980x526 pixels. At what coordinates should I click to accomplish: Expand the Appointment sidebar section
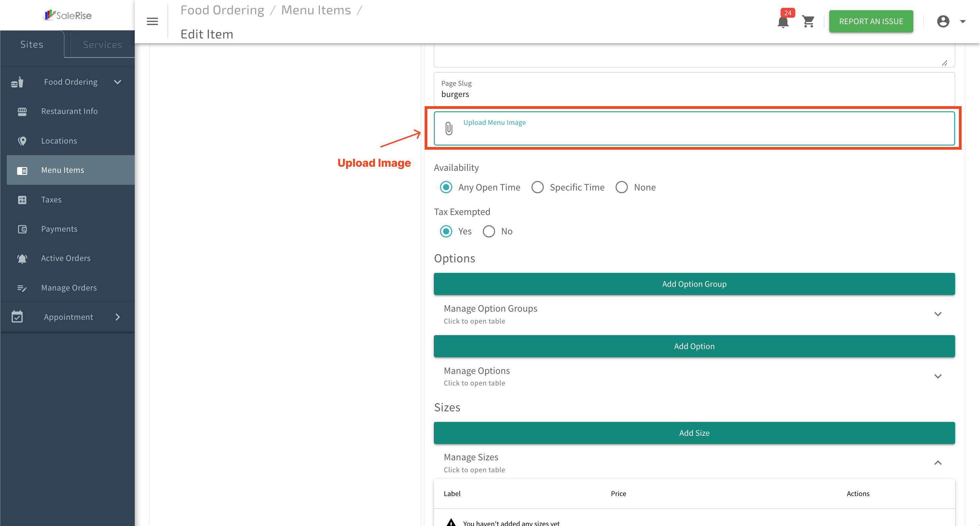click(x=68, y=317)
